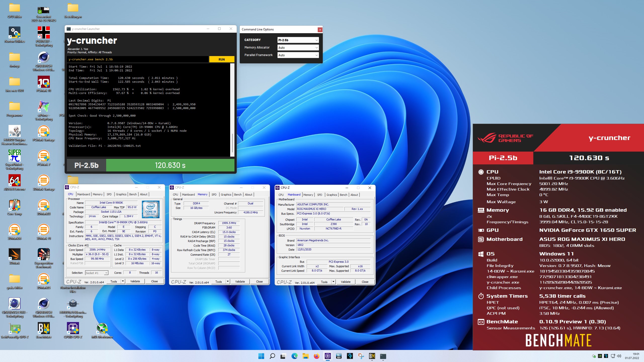
Task: Open the MSI Afterburner desktop icon
Action: click(102, 330)
